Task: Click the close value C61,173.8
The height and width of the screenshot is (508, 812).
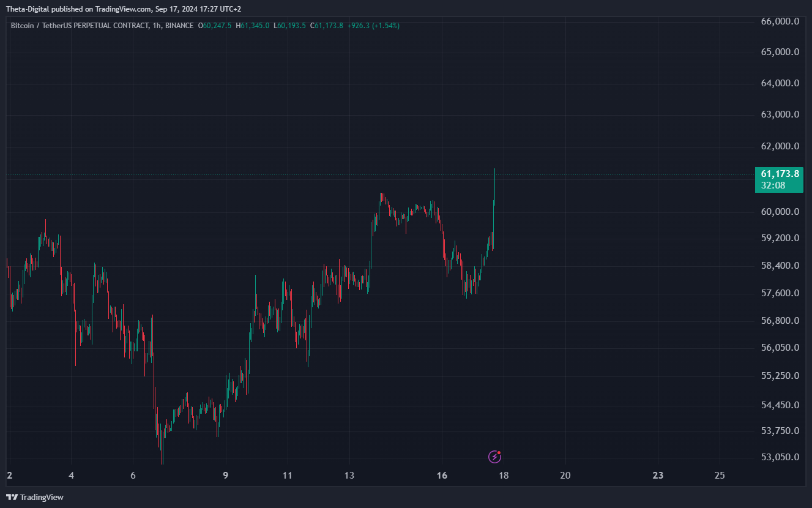Action: (327, 26)
